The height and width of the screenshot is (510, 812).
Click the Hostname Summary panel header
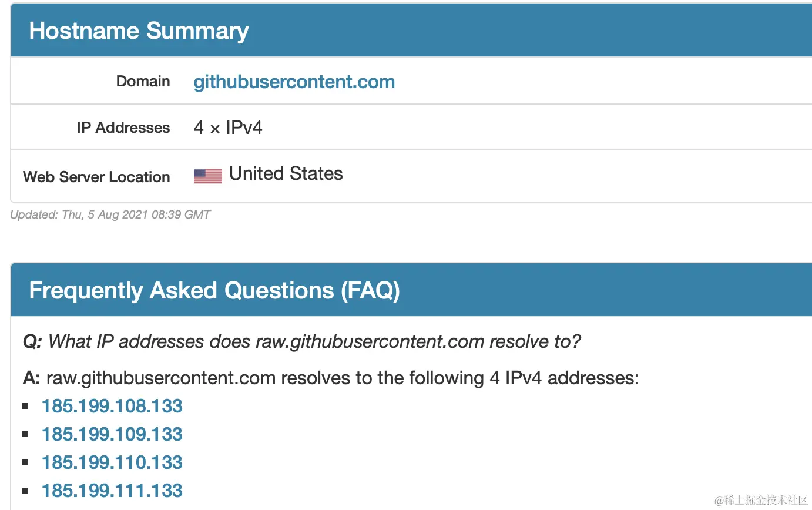pos(139,31)
